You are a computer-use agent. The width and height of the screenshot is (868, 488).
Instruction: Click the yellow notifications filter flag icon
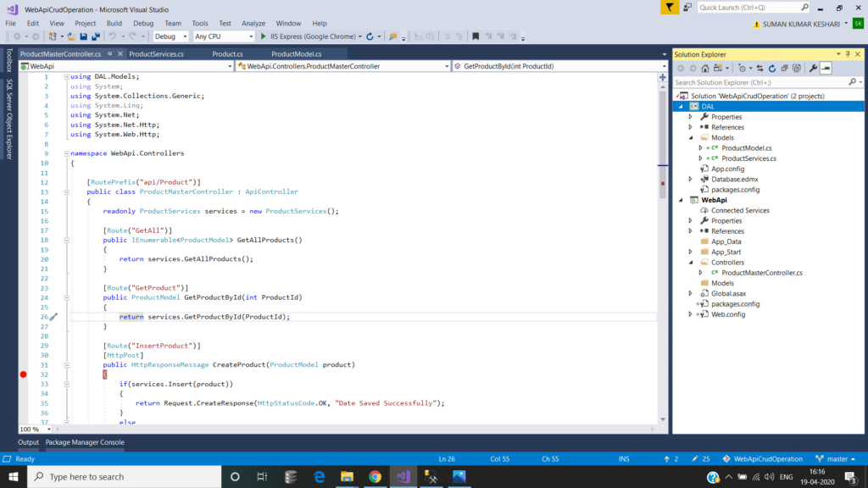click(670, 7)
